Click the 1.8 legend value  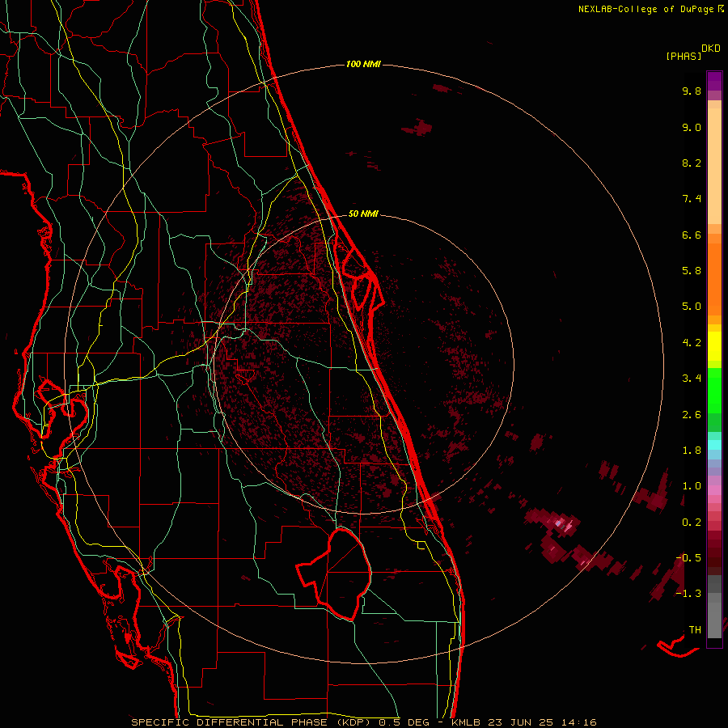[692, 451]
